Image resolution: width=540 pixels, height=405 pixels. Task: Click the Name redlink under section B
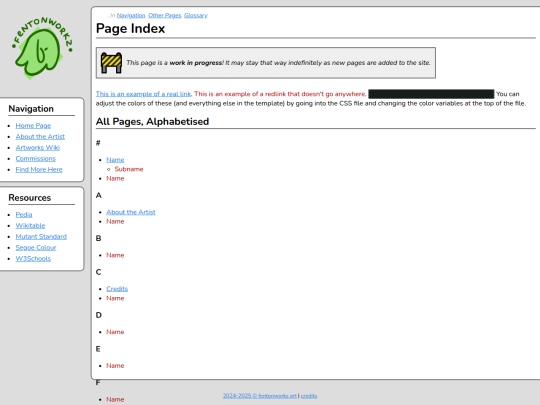click(x=115, y=255)
